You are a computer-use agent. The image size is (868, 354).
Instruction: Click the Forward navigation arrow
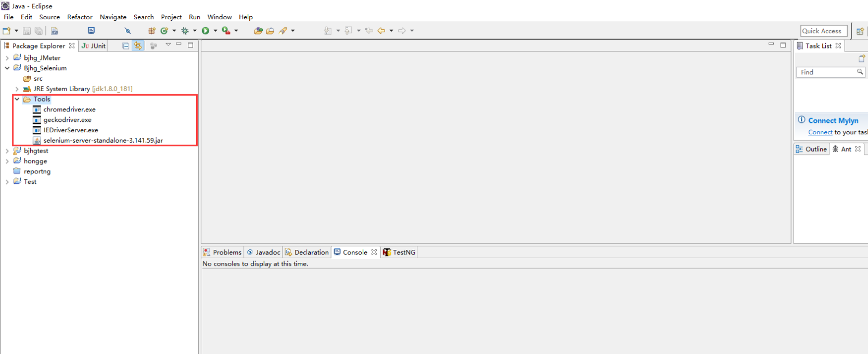pos(402,31)
